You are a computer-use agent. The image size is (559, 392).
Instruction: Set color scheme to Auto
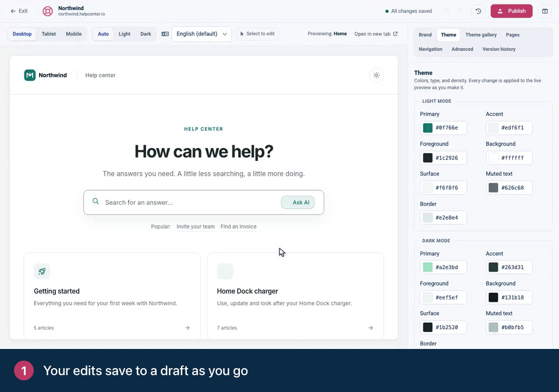(104, 34)
